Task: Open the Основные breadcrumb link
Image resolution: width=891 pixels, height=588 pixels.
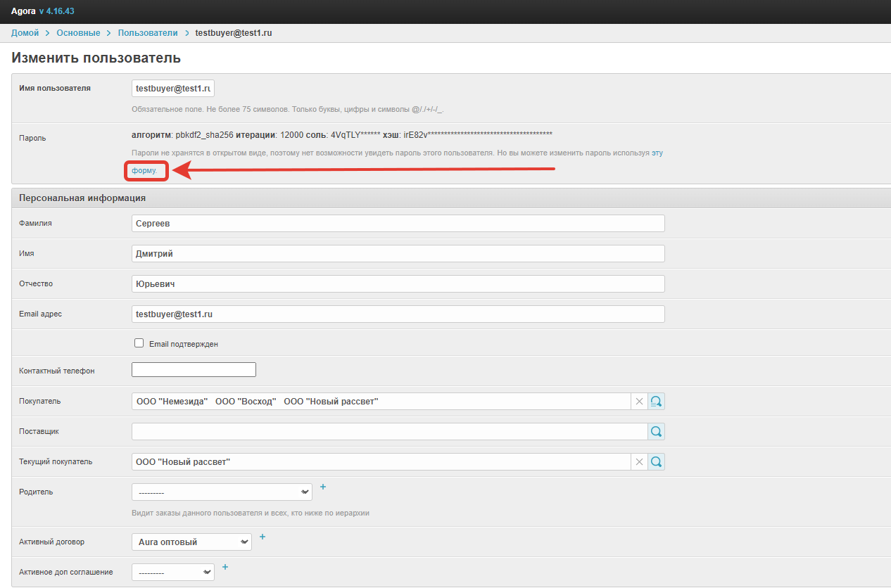Action: 78,33
